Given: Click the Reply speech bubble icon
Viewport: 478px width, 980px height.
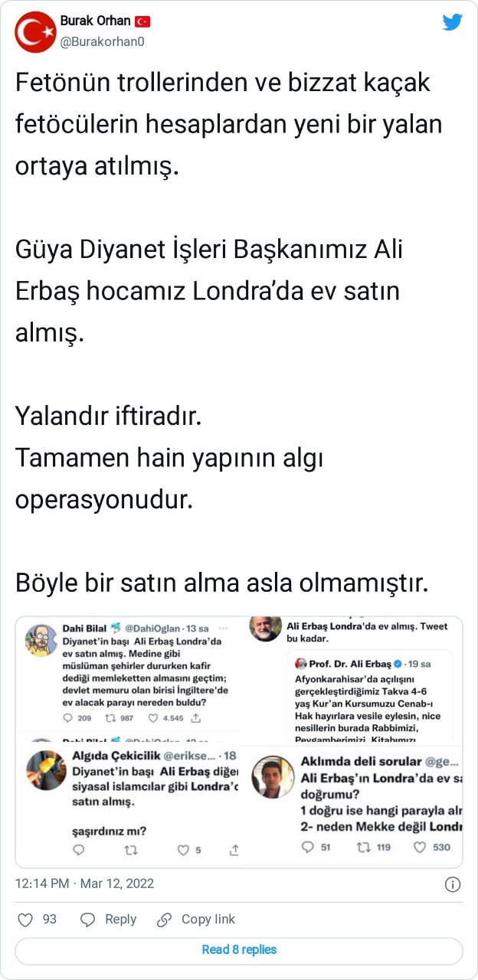Looking at the screenshot, I should 88,920.
